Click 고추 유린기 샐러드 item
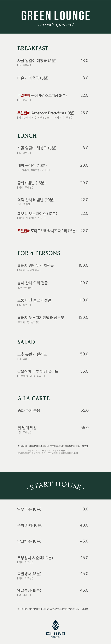 pyautogui.click(x=32, y=354)
